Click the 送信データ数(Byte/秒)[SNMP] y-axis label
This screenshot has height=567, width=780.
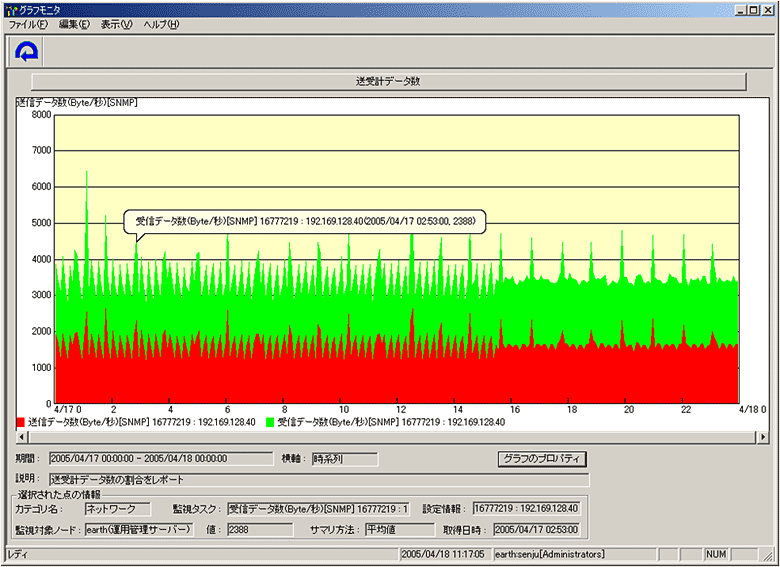click(x=77, y=103)
